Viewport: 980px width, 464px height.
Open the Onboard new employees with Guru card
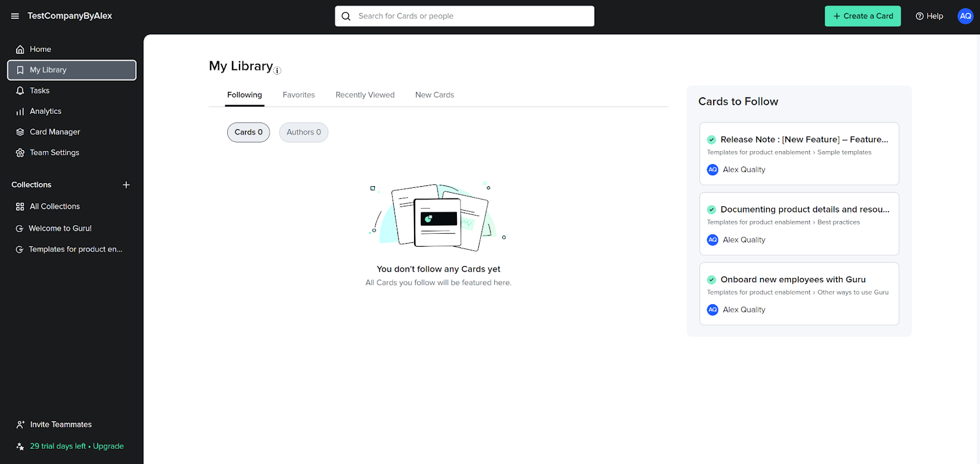[x=793, y=280]
